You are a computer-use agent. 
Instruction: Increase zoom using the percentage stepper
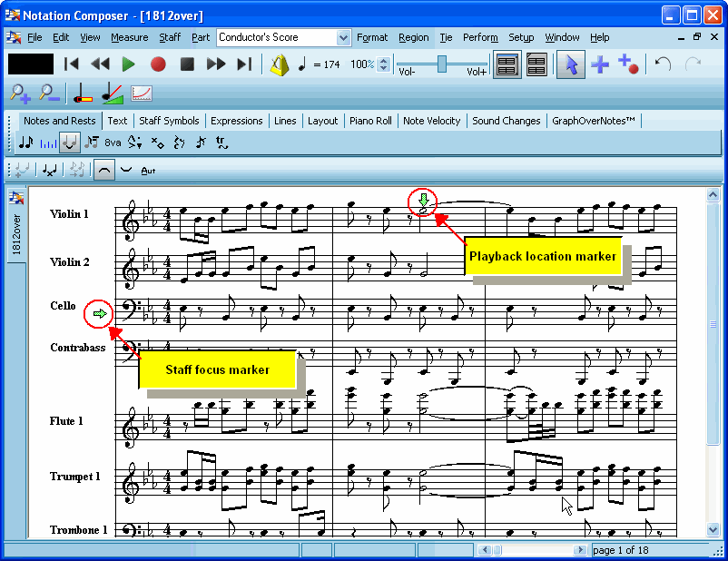pyautogui.click(x=383, y=60)
